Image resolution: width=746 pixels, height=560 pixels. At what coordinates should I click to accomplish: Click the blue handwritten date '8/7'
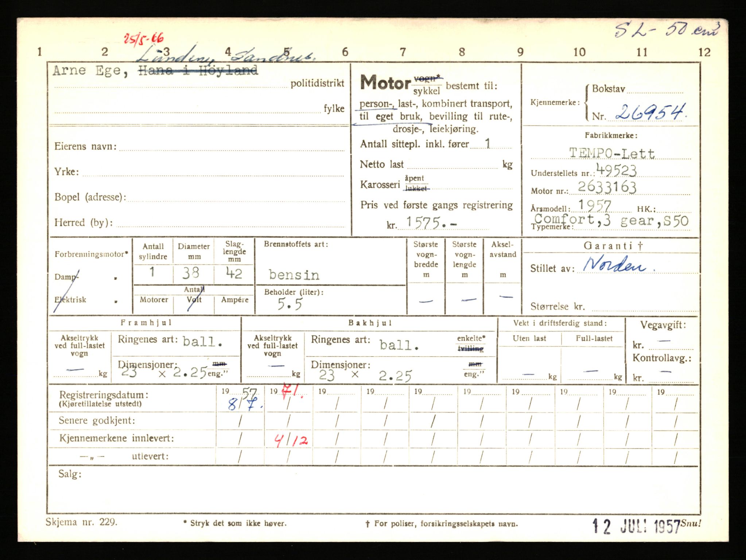pyautogui.click(x=245, y=404)
